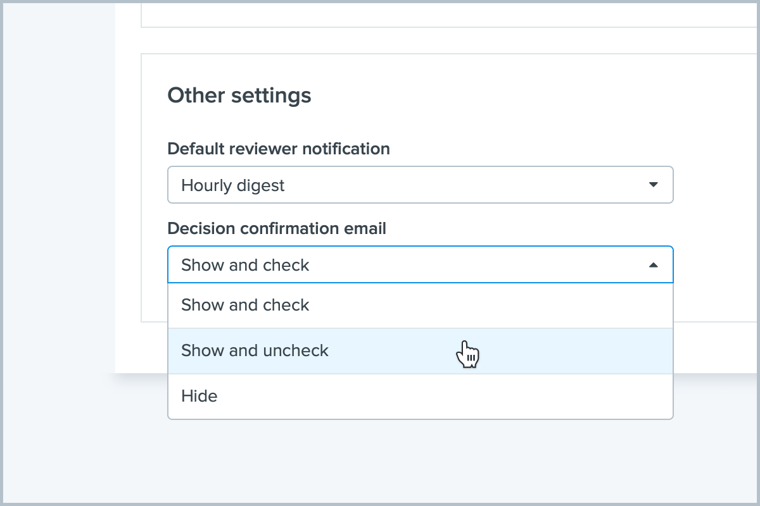The height and width of the screenshot is (506, 760).
Task: Choose "Hide" from the open list
Action: tap(199, 396)
